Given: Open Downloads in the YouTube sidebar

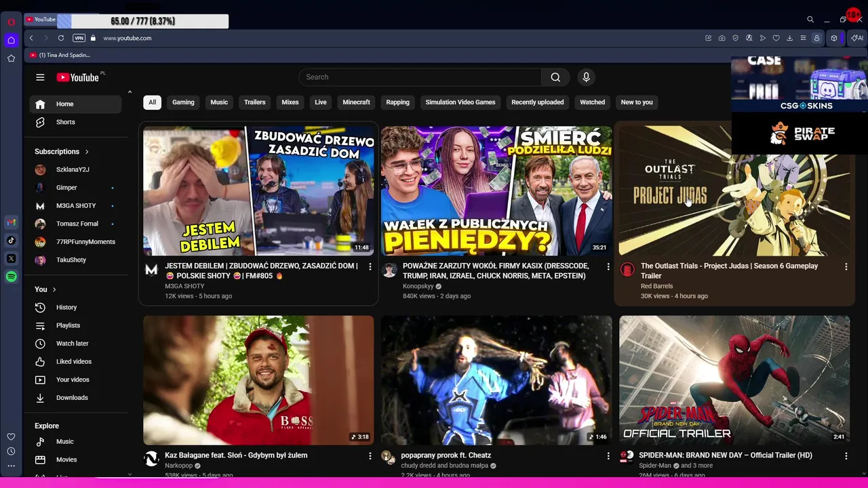Looking at the screenshot, I should [75, 398].
